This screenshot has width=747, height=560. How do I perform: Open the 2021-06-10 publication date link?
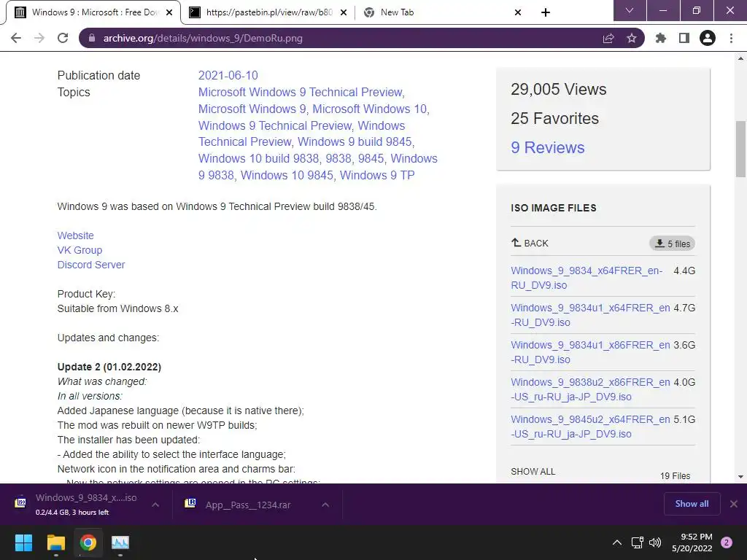(x=228, y=75)
